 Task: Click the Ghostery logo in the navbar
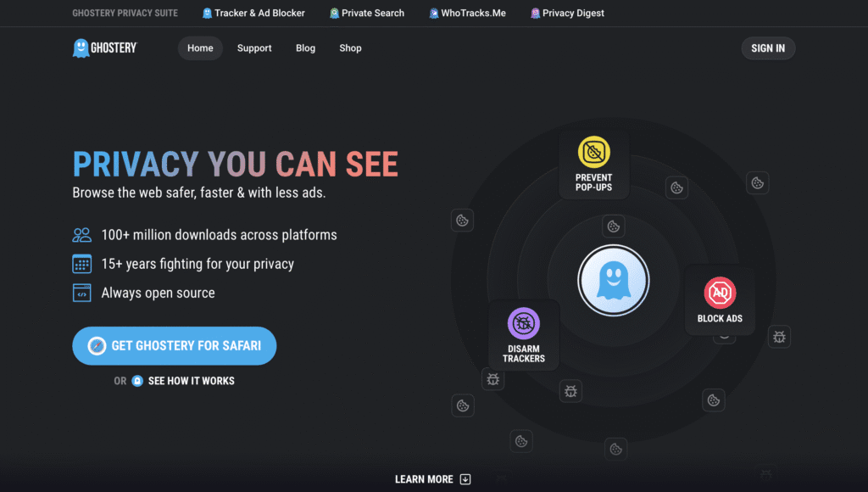[x=104, y=48]
